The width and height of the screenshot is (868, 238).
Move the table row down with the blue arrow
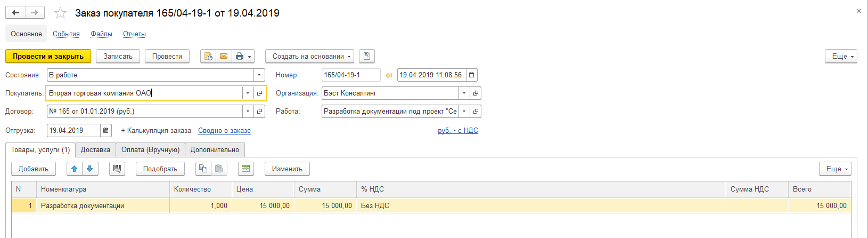coord(90,169)
